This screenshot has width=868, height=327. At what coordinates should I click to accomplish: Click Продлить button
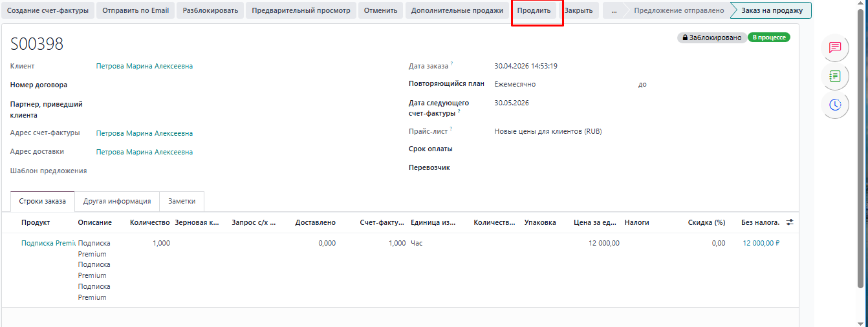[x=534, y=10]
